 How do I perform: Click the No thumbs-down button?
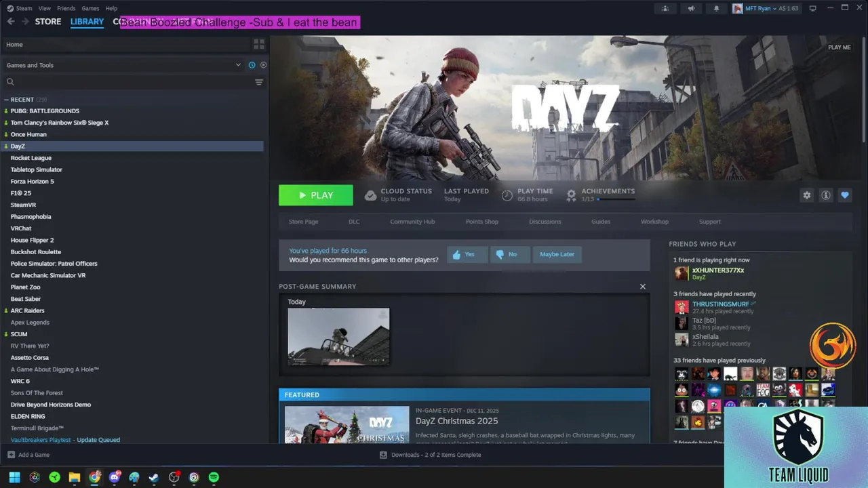510,254
